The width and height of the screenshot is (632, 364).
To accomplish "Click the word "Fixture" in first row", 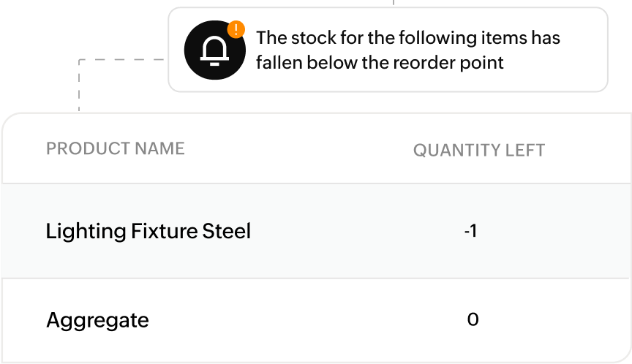I will [x=164, y=232].
